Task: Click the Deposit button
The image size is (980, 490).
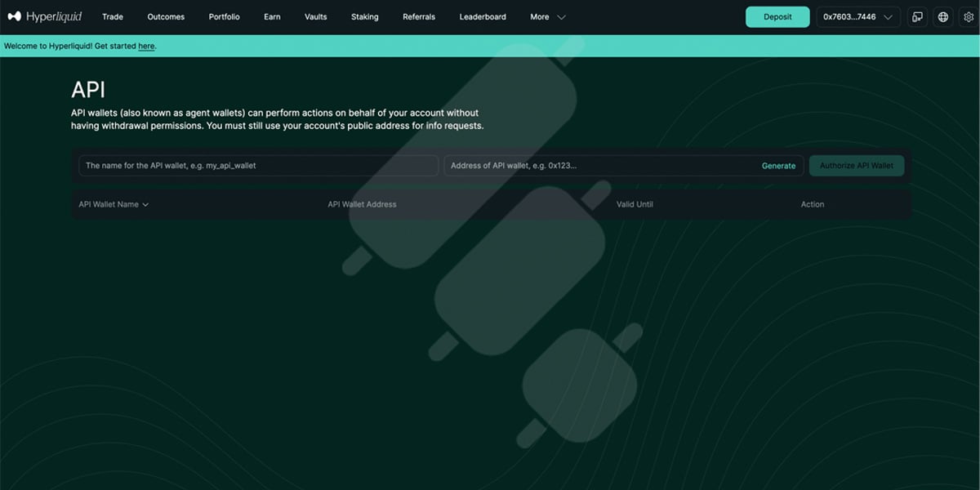Action: coord(777,16)
